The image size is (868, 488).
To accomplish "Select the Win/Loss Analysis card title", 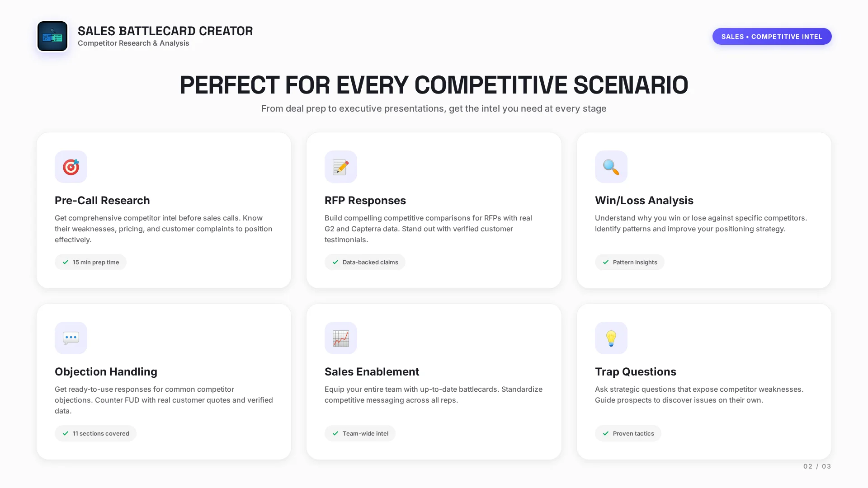I will pos(644,200).
